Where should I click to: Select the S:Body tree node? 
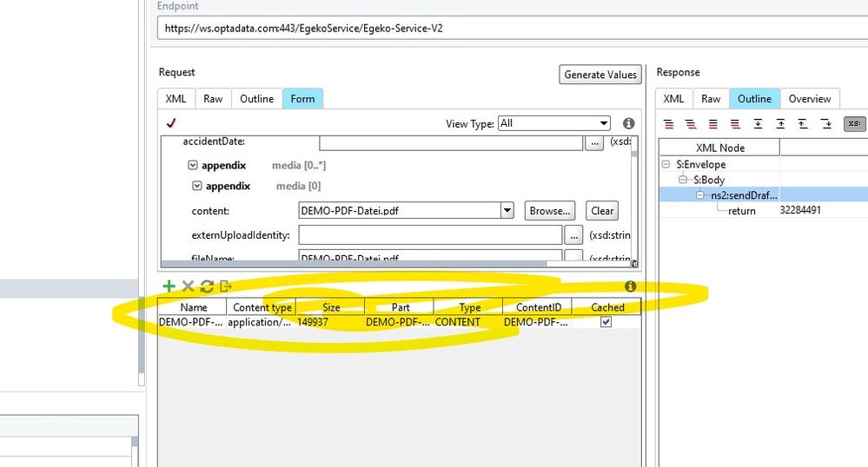pyautogui.click(x=709, y=180)
